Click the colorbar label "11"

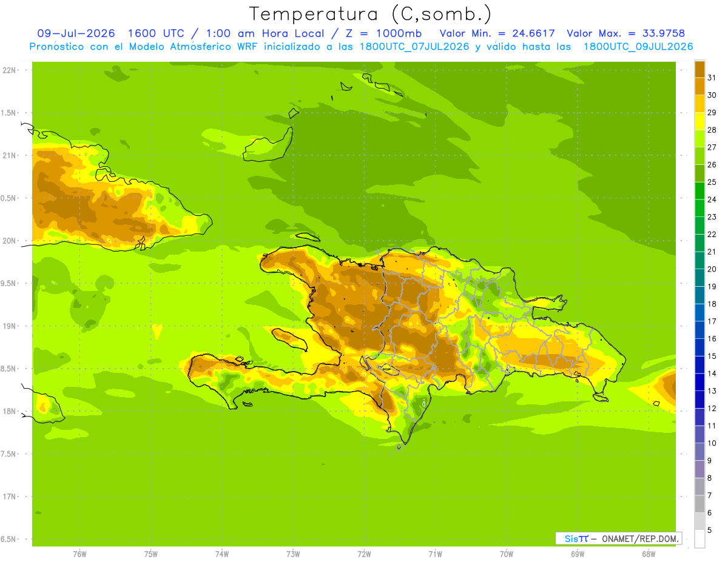click(712, 426)
